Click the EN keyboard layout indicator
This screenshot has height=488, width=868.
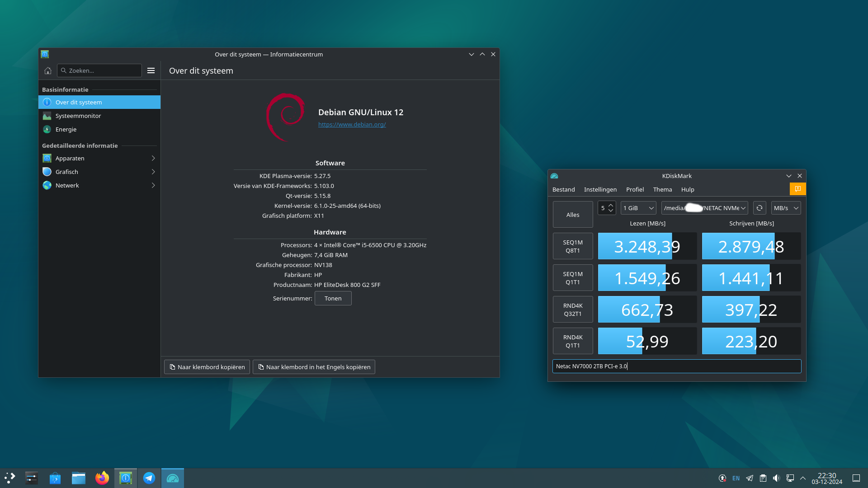[736, 478]
